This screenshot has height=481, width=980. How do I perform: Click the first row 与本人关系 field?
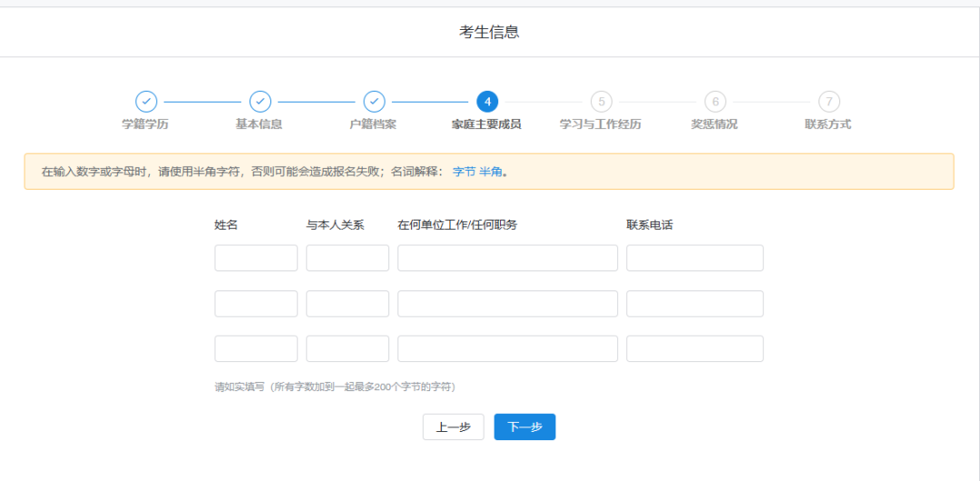pyautogui.click(x=348, y=258)
